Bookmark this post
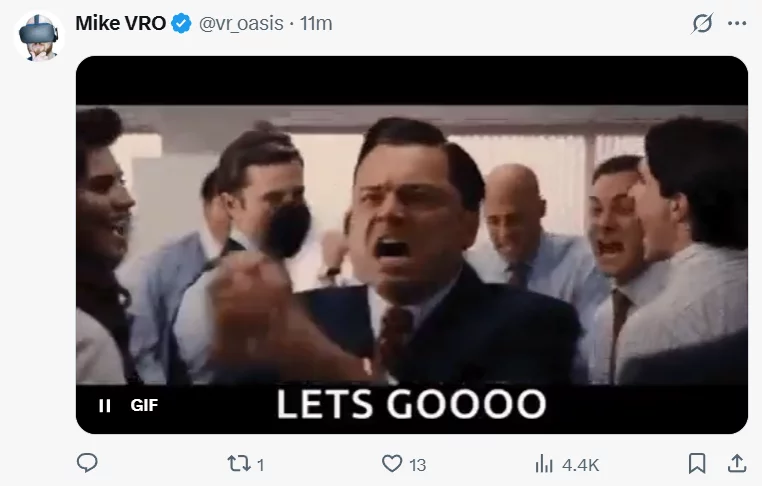762x486 pixels. 697,463
